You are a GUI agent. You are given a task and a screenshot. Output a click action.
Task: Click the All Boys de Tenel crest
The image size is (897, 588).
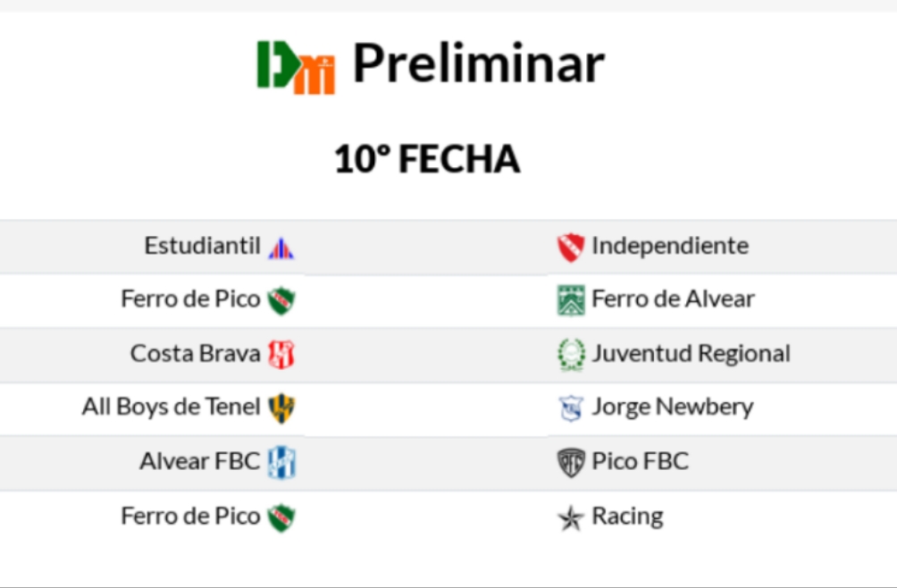pyautogui.click(x=281, y=407)
